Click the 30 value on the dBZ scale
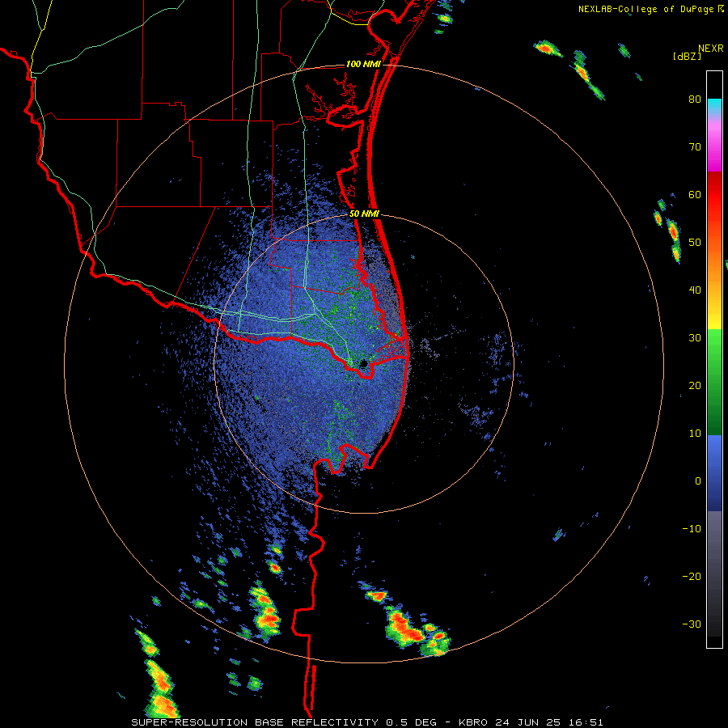Viewport: 728px width, 728px height. tap(695, 338)
